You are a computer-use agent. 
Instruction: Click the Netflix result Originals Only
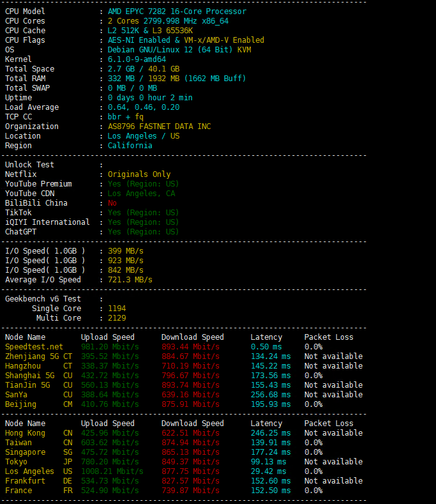[x=139, y=174]
